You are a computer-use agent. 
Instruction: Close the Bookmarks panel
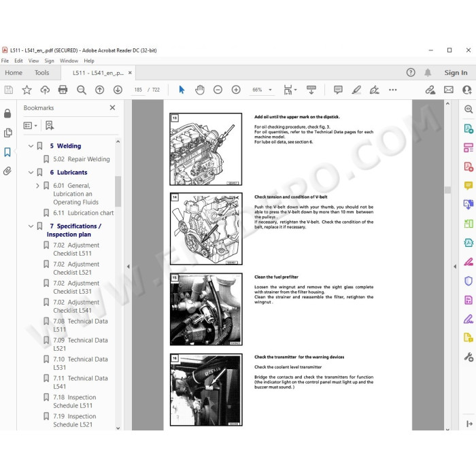(x=112, y=107)
